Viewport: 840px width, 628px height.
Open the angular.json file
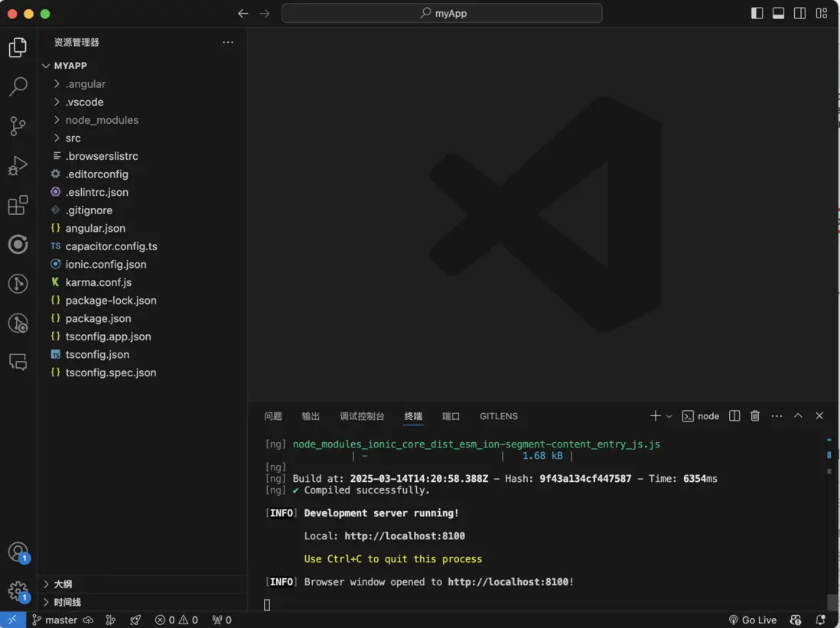(143, 228)
